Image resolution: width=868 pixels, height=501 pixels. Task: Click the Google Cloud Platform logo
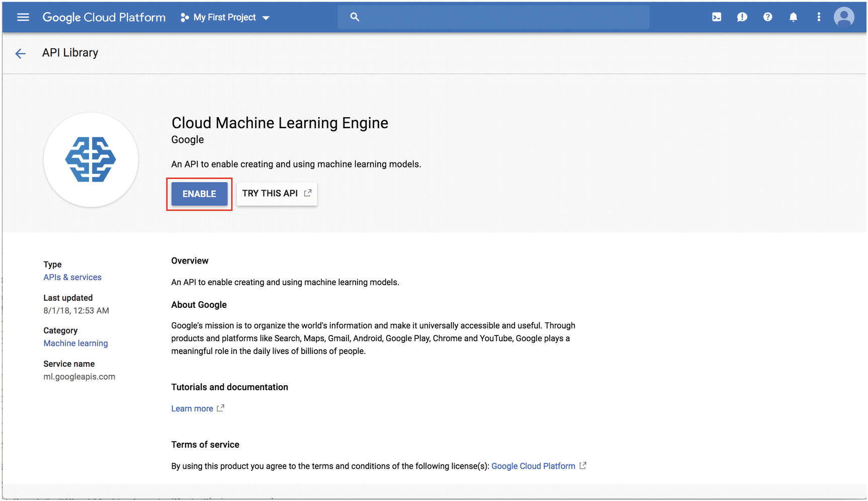click(x=104, y=17)
